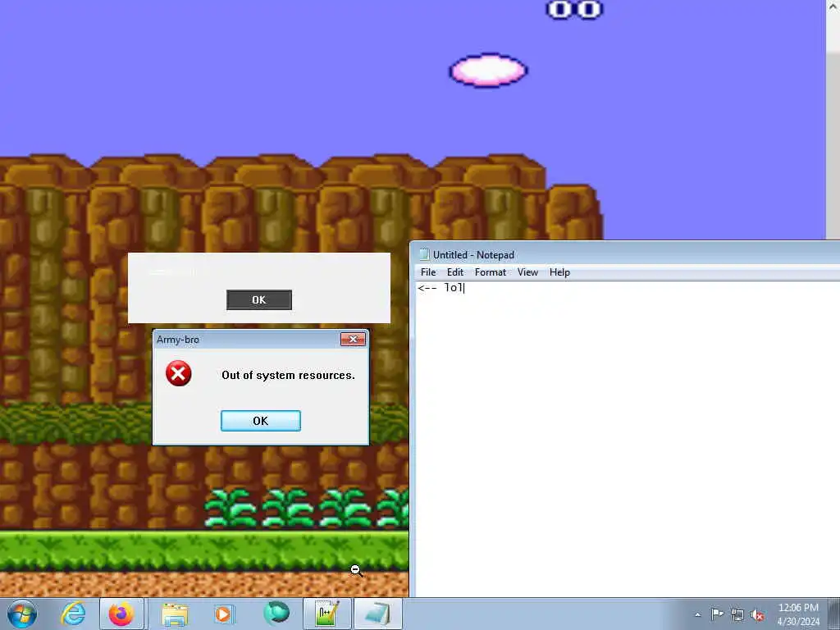Switch to the Notepad taskbar button
This screenshot has width=840, height=630.
click(x=378, y=614)
